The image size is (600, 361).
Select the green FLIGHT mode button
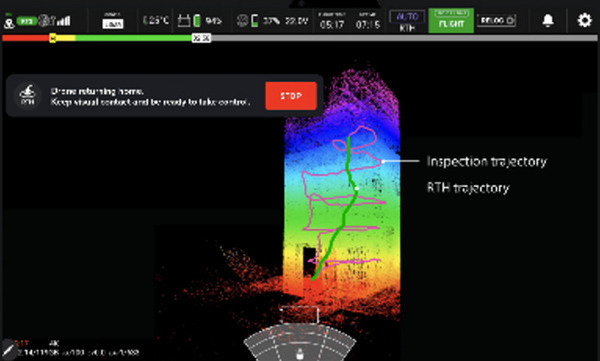[x=451, y=21]
